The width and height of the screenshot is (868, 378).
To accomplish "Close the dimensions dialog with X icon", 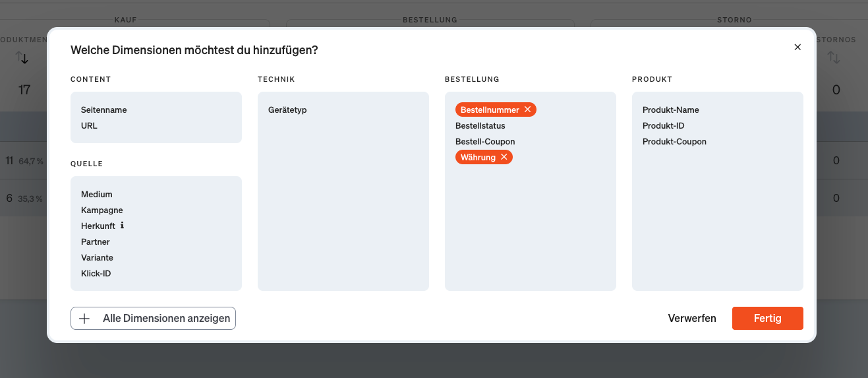I will tap(797, 47).
